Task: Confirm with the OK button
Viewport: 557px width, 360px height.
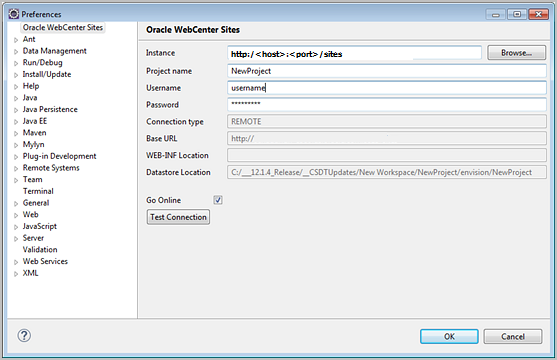Action: click(x=449, y=336)
